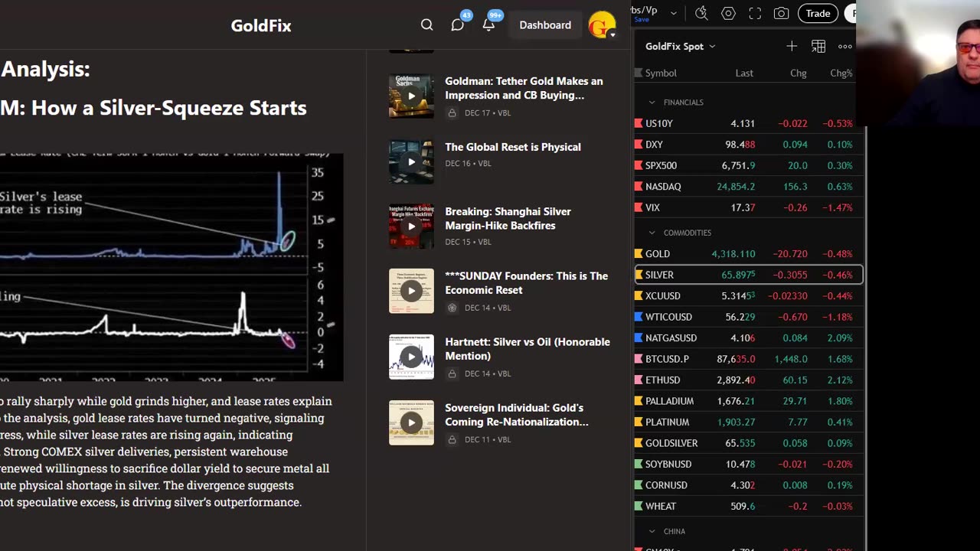Select the PLATINUM watchlist row
This screenshot has width=980, height=551.
click(749, 422)
